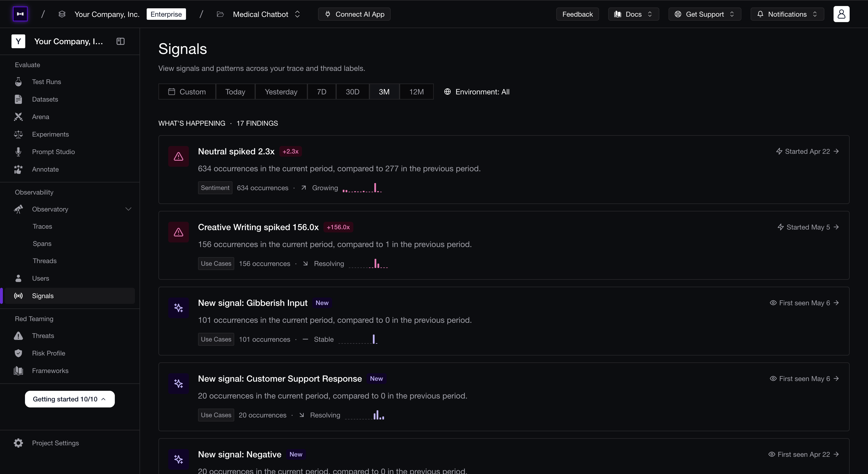Click the Prompt Studio microphone icon
The height and width of the screenshot is (474, 868).
(x=19, y=152)
